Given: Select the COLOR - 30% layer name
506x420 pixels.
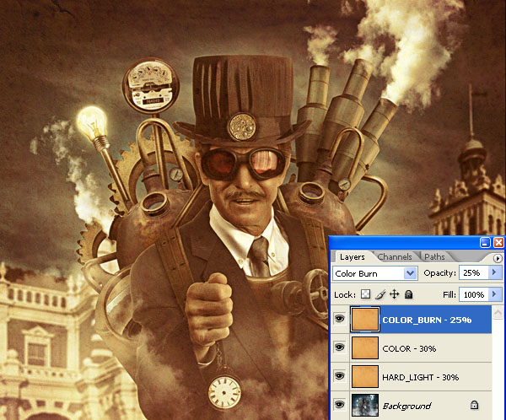Looking at the screenshot, I should coord(409,348).
